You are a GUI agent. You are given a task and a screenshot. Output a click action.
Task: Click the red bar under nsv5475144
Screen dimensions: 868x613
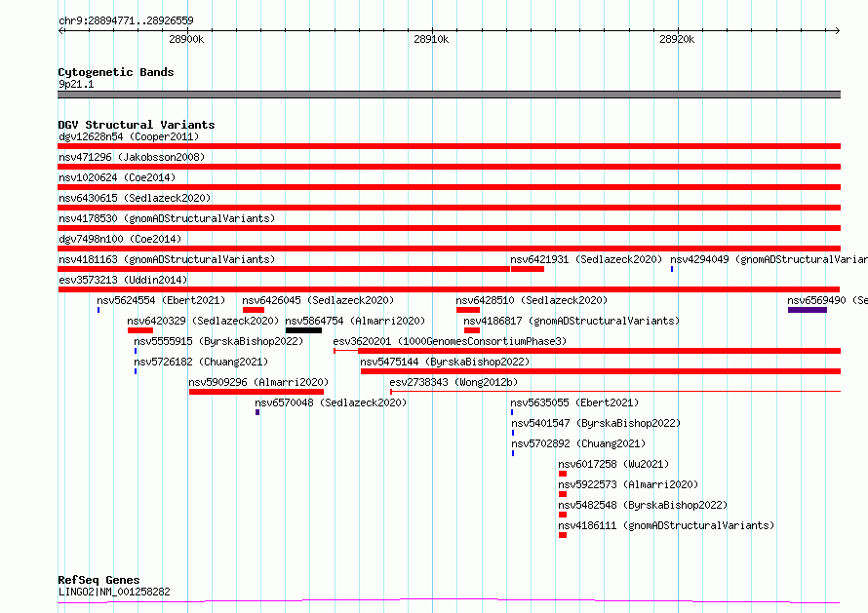pyautogui.click(x=601, y=371)
